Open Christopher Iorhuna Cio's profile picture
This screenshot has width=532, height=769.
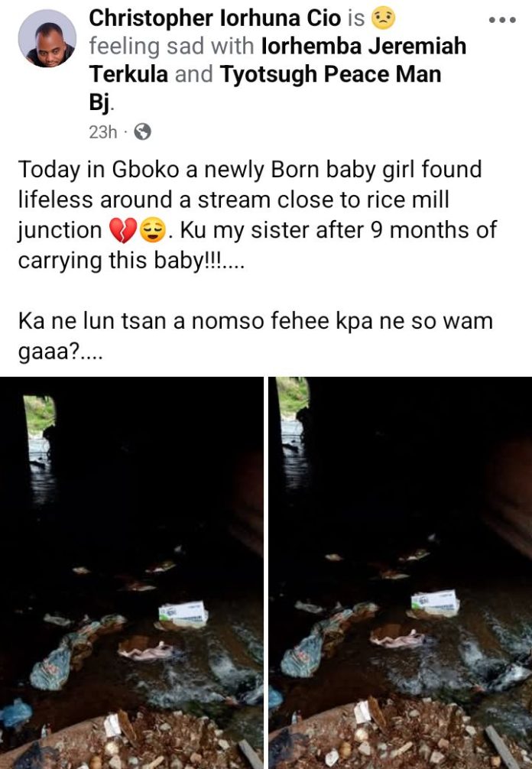(x=47, y=38)
